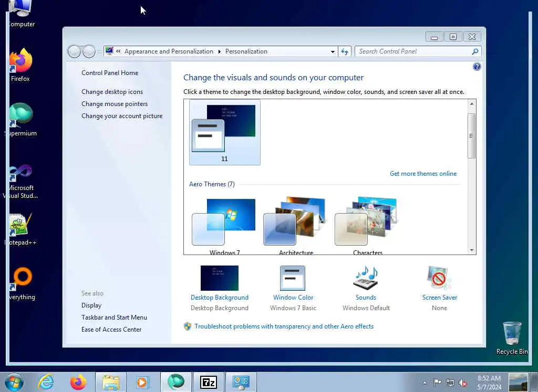Open Change your account picture link

point(122,116)
